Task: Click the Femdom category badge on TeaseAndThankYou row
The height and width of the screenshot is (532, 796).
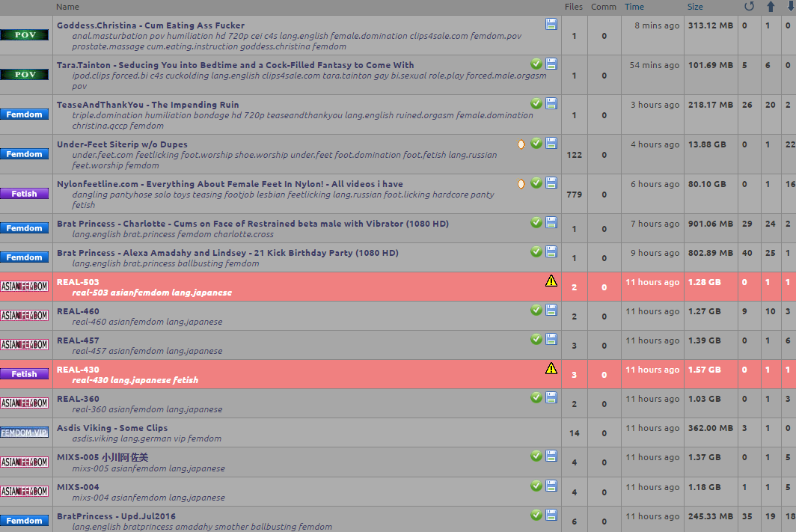Action: coord(25,114)
